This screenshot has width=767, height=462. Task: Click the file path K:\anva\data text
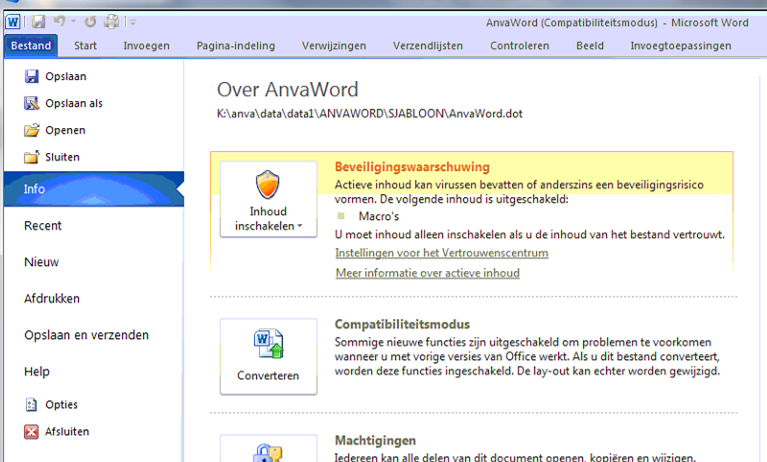(x=370, y=114)
